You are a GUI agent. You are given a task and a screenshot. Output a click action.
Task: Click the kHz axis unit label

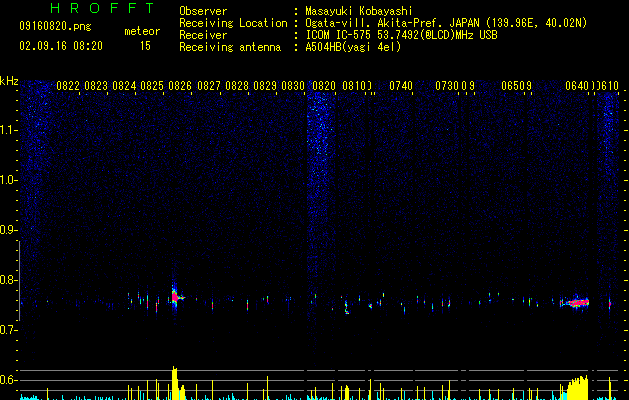click(9, 81)
